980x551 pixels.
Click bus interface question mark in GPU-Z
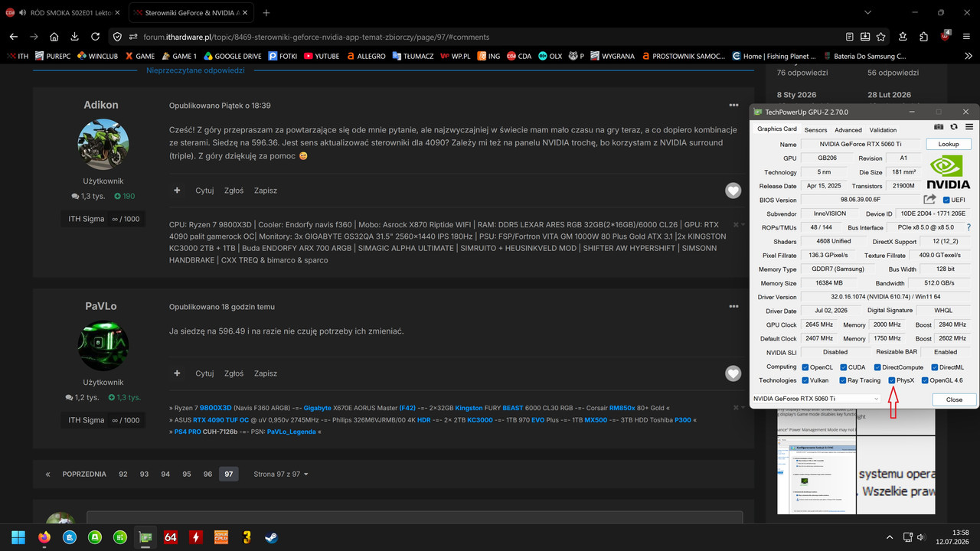click(x=969, y=227)
